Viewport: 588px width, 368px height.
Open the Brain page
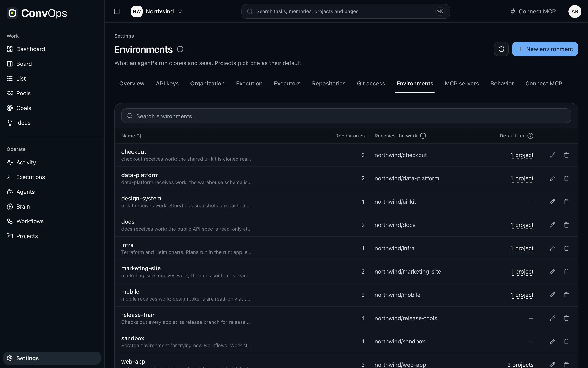pos(52,206)
